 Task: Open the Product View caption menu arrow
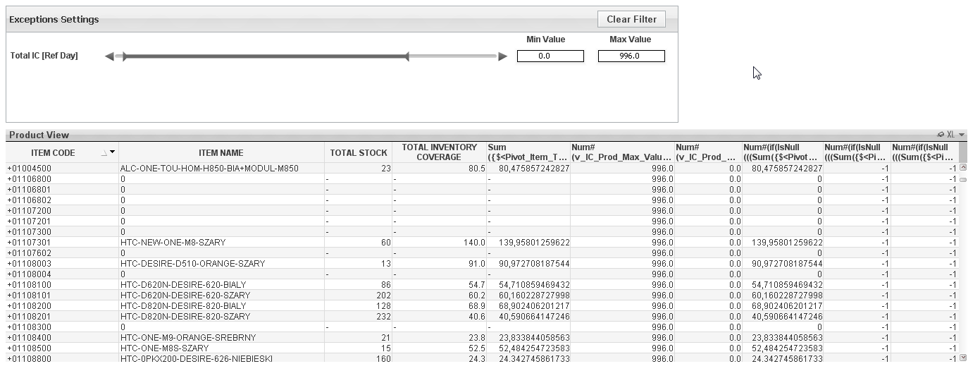[x=962, y=135]
